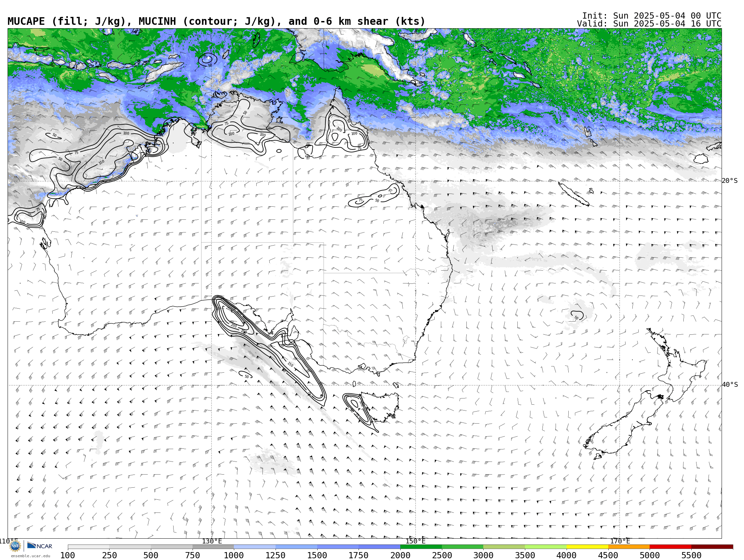The image size is (744, 560).
Task: Click the 1250 colorbar tick label
Action: (x=276, y=556)
